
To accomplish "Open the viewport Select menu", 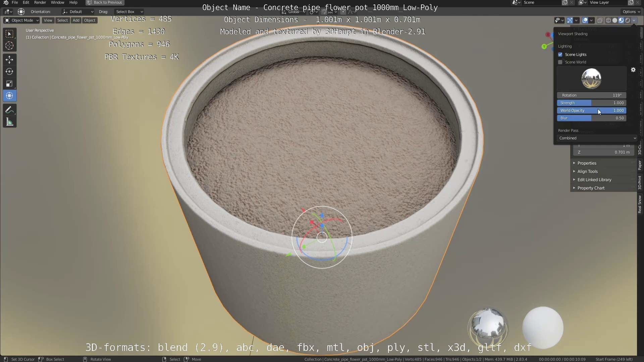I will [x=62, y=20].
